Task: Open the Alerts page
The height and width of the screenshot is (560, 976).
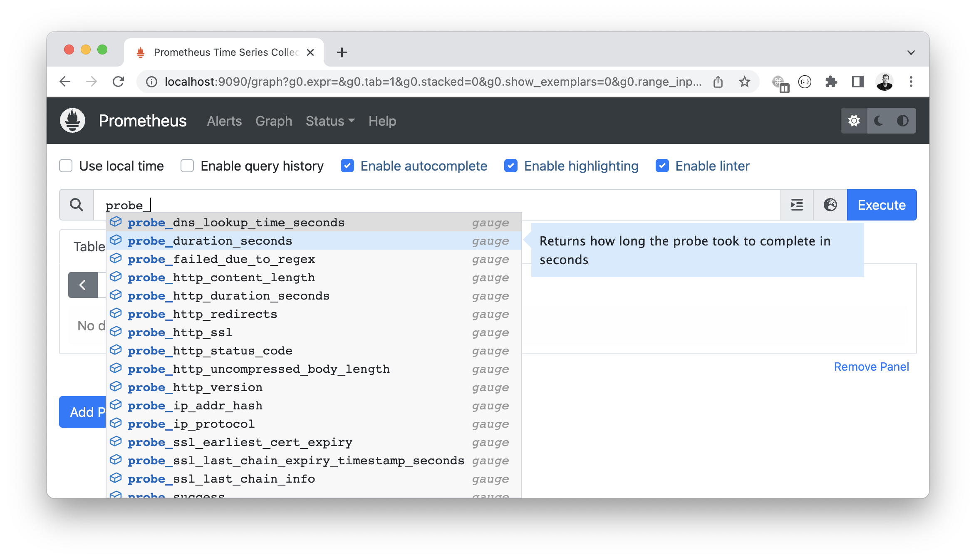Action: coord(224,121)
